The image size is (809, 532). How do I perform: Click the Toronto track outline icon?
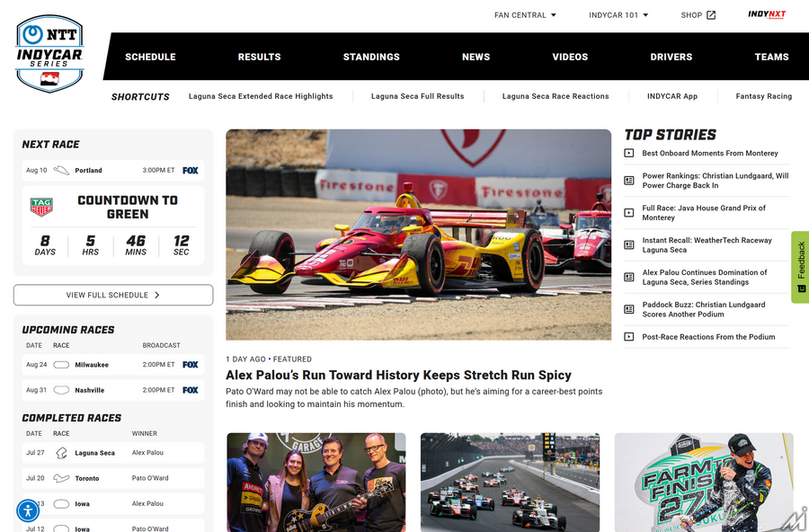click(61, 478)
